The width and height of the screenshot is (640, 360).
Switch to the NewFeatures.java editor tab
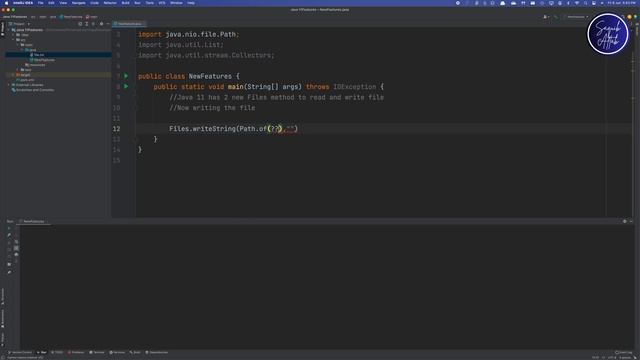tap(129, 24)
